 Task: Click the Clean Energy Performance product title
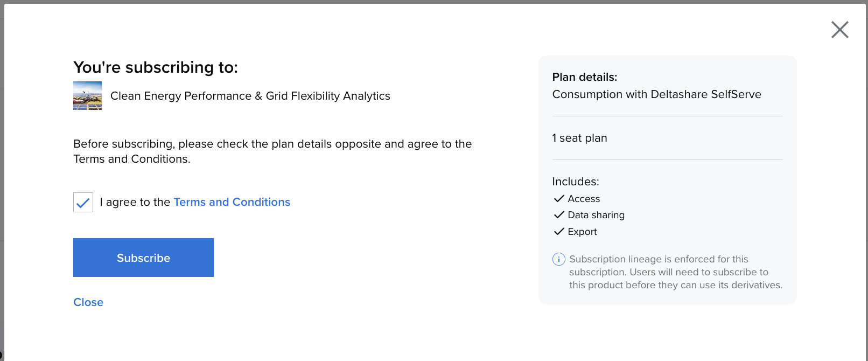(250, 96)
